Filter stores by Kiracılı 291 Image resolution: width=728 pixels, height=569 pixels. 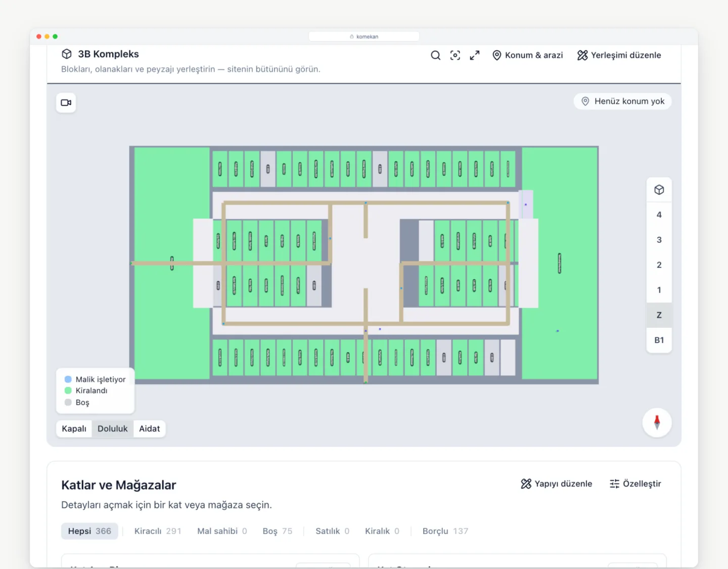(x=158, y=531)
